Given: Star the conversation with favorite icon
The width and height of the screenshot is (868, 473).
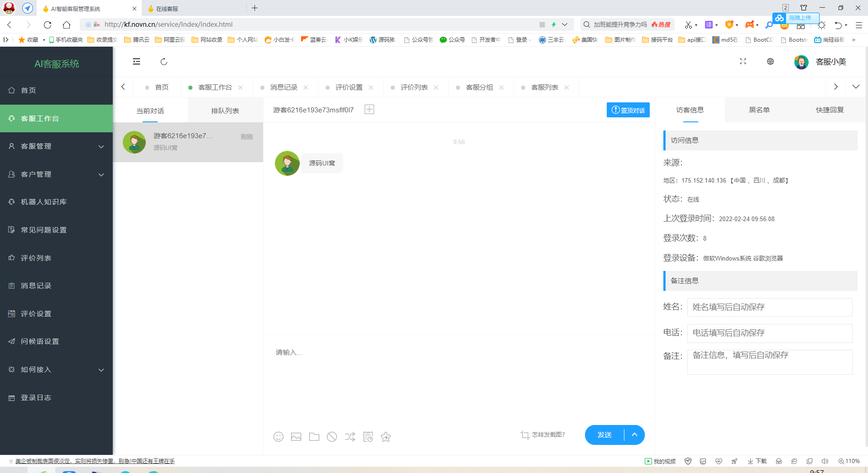Looking at the screenshot, I should click(x=385, y=436).
